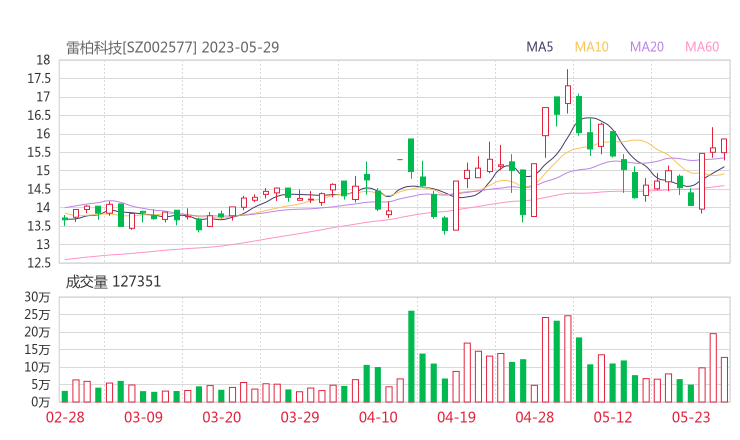Viewport: 740px width, 440px height.
Task: Click the 05-12 date axis label
Action: (x=613, y=417)
